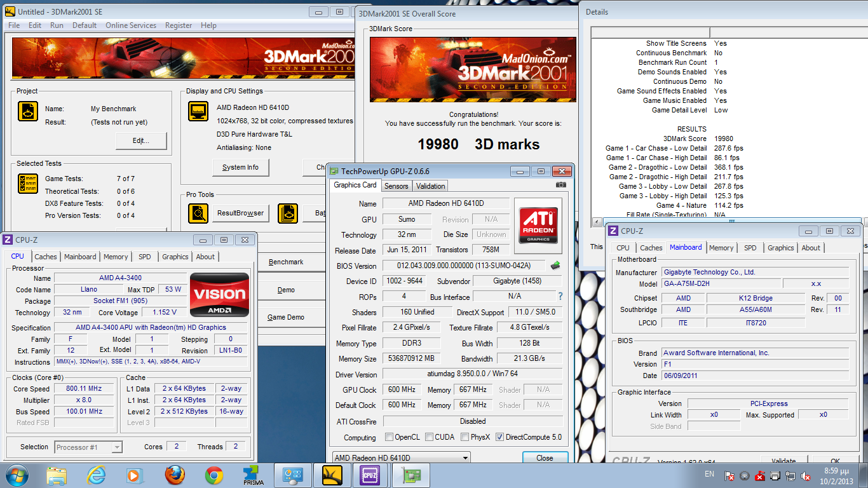Click the Details scrollbar right arrow
Viewport: 868px width, 488px height.
pos(865,222)
